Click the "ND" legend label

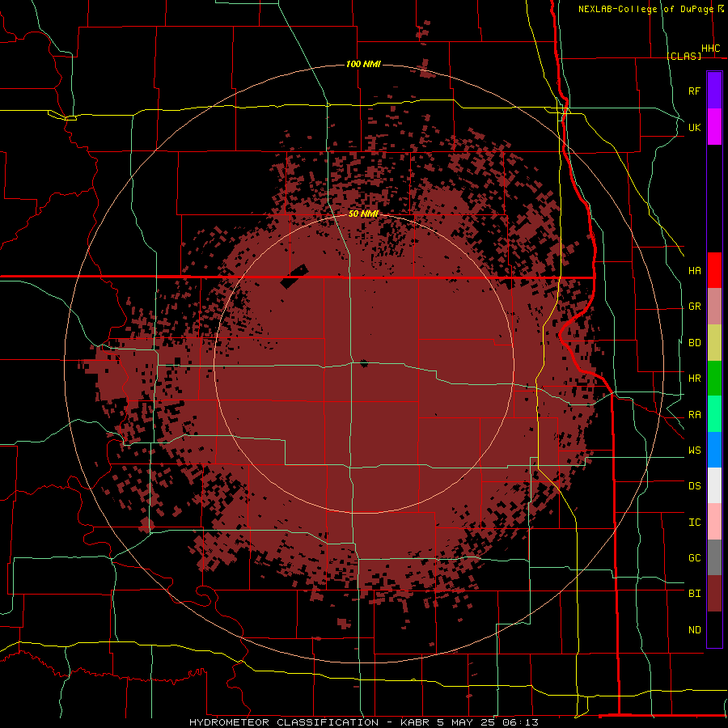coord(694,630)
